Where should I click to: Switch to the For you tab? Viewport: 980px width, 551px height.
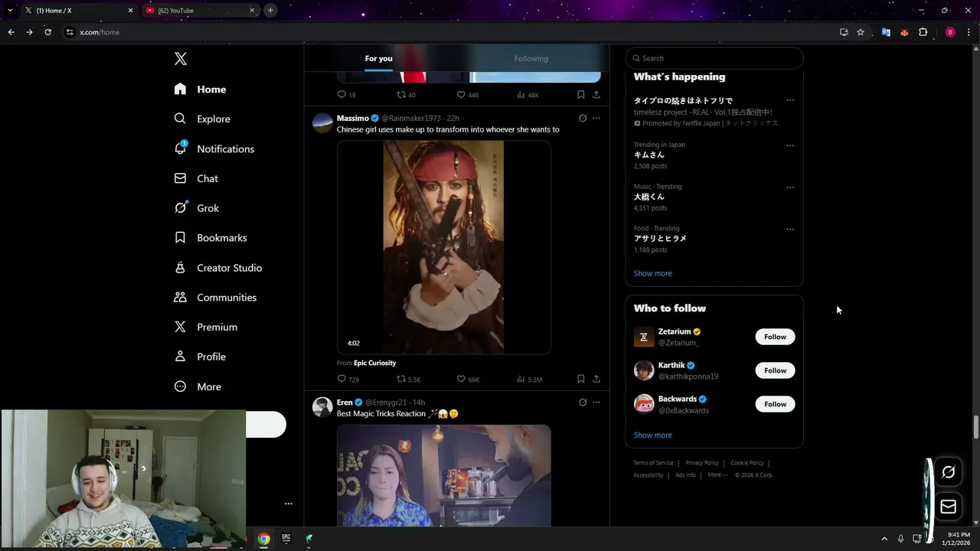[x=378, y=58]
